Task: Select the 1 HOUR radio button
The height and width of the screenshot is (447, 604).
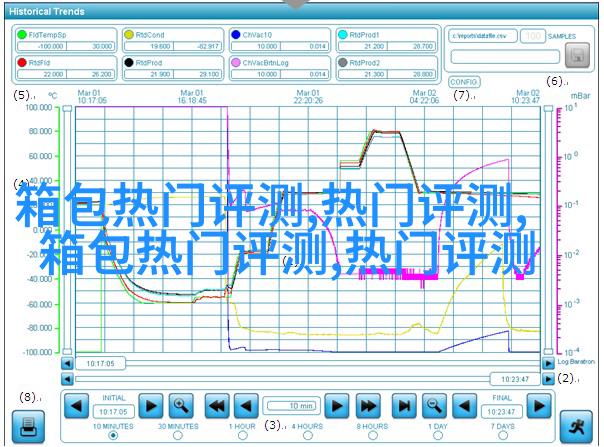Action: click(243, 435)
